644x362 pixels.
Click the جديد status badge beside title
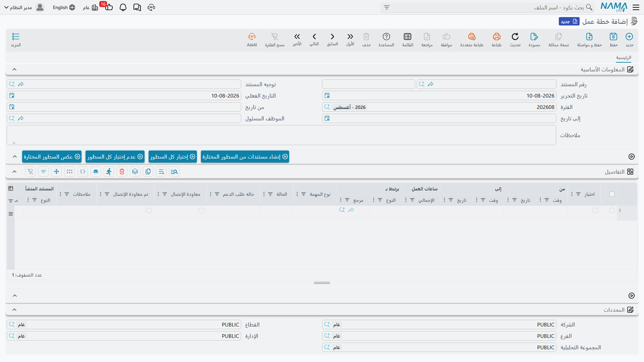tap(569, 21)
